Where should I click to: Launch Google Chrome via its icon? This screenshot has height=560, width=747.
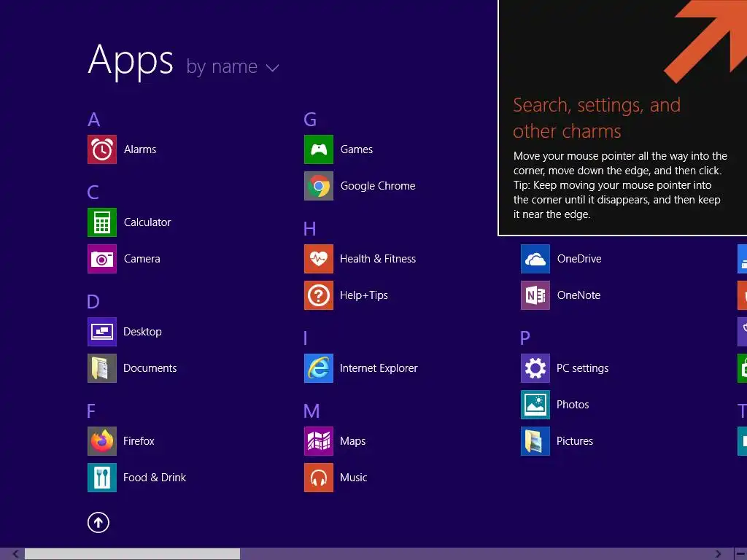pos(319,186)
